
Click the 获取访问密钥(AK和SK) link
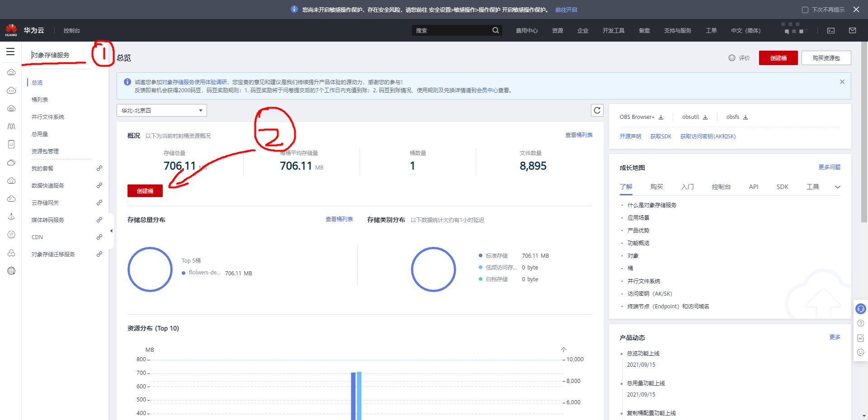pos(708,137)
